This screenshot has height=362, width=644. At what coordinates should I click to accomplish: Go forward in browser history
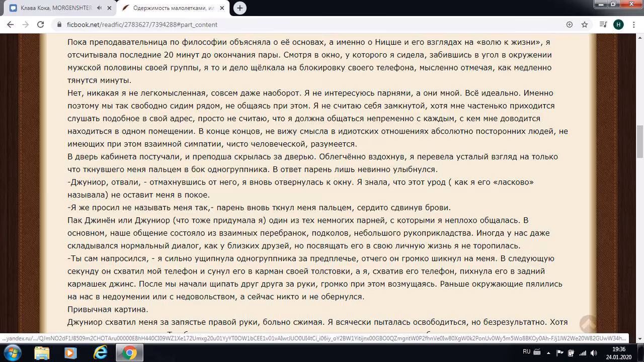[26, 25]
